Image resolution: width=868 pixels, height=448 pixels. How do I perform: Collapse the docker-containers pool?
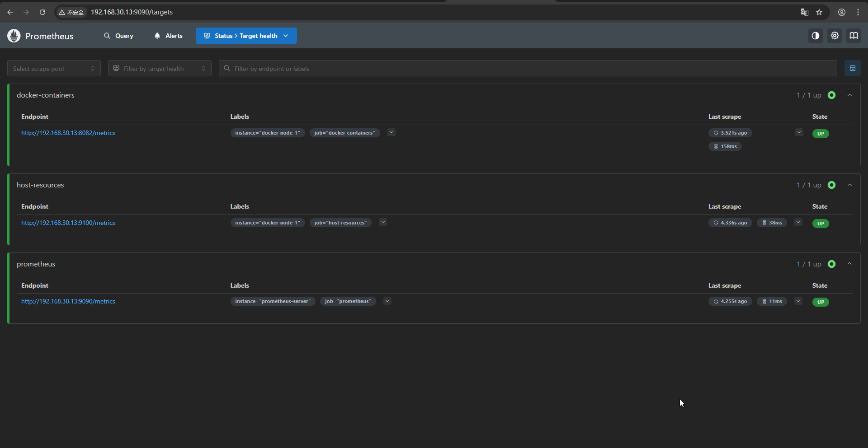pyautogui.click(x=850, y=95)
